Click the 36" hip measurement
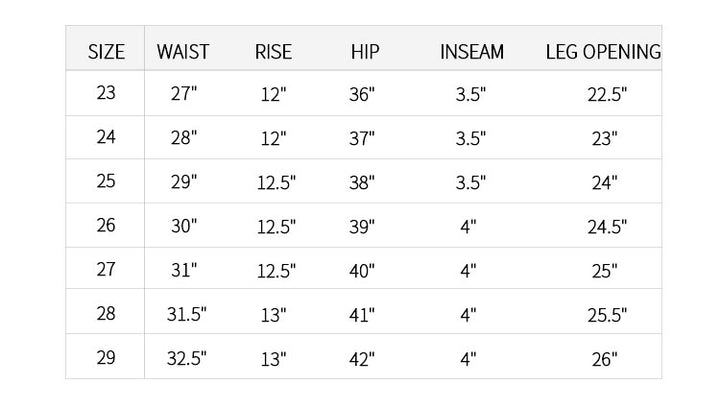The image size is (720, 408). [362, 95]
